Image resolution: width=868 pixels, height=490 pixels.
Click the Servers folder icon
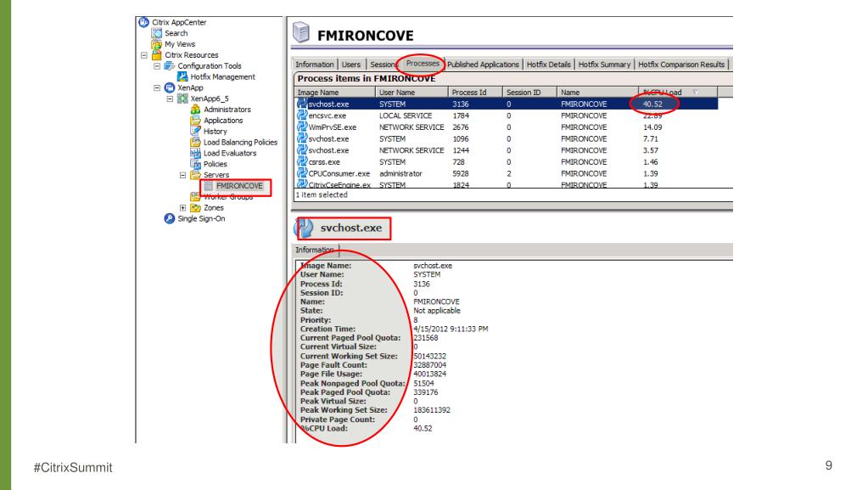point(195,175)
